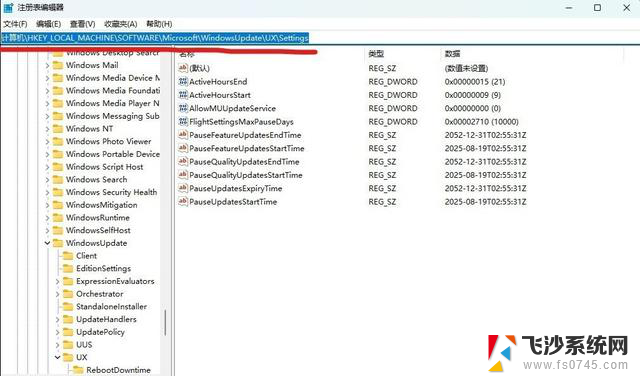Click the PauseFeatureUpdatesEndTime string icon

[183, 135]
